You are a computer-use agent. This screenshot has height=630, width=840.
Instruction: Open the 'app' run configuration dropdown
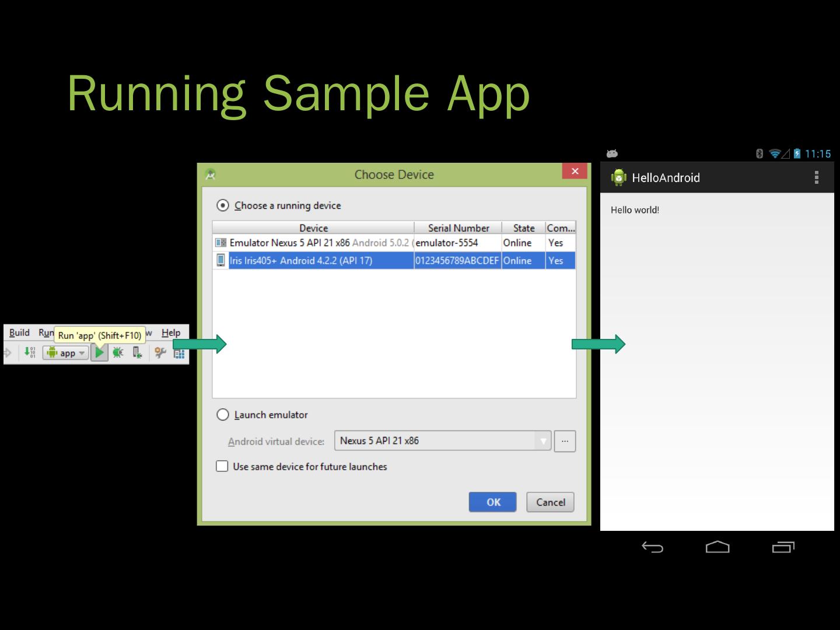point(66,353)
